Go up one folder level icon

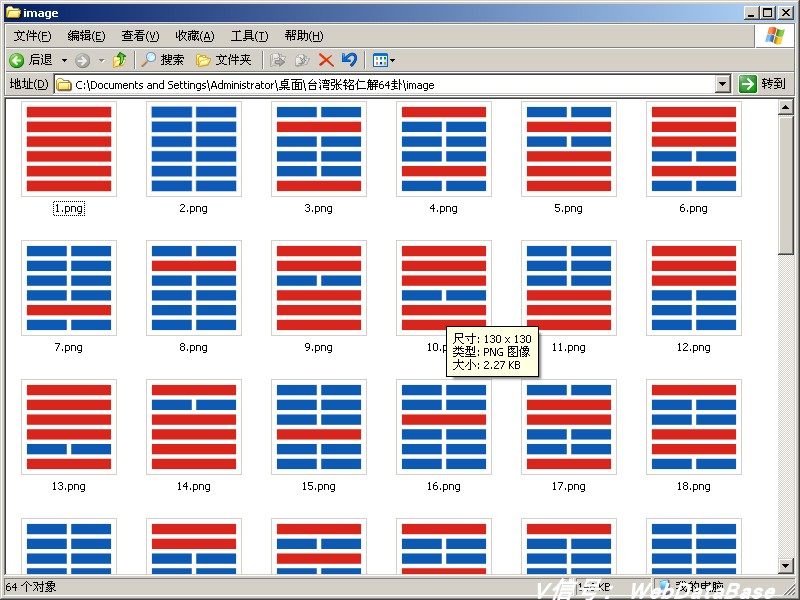[119, 60]
